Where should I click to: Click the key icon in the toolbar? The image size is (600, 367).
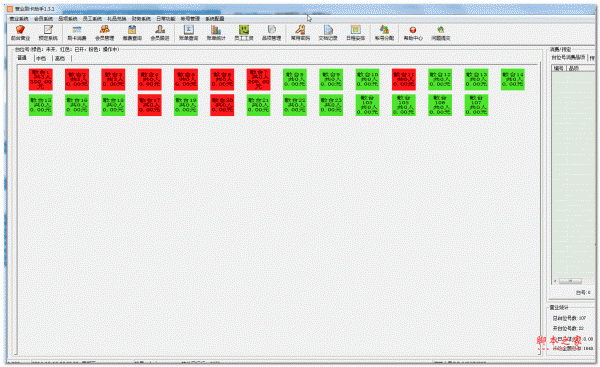(300, 33)
